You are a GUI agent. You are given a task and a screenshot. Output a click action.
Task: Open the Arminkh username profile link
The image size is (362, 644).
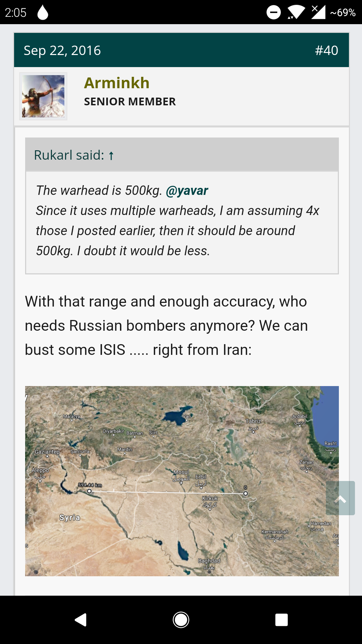pyautogui.click(x=117, y=83)
